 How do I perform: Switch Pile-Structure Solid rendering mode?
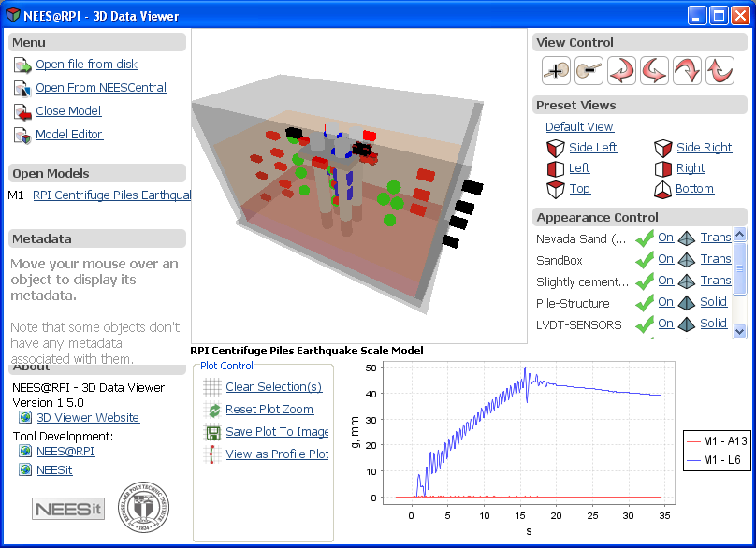coord(714,302)
